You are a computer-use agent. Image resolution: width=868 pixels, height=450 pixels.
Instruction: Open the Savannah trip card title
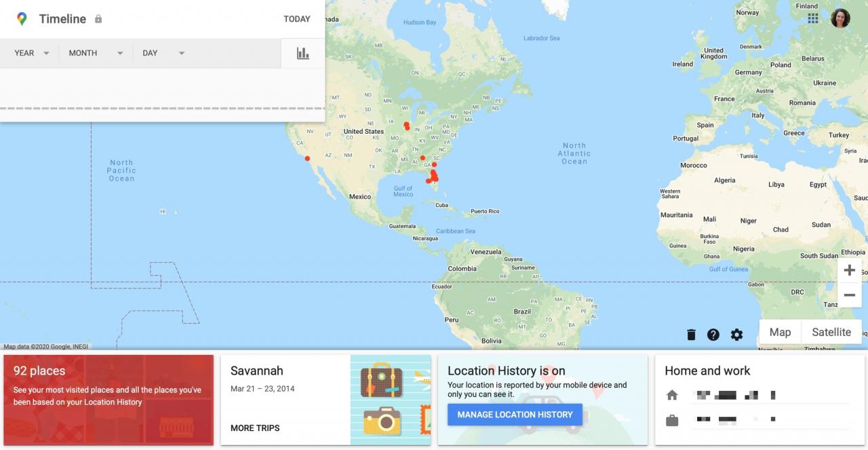257,371
